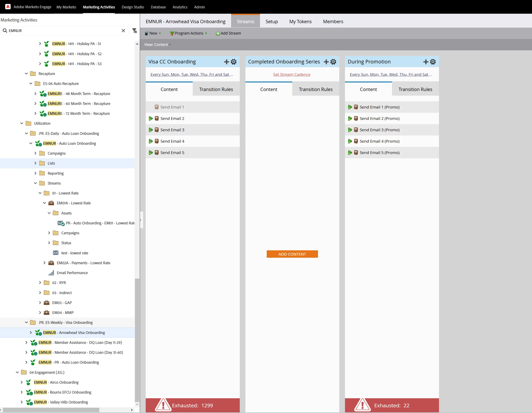Open the Design Studio menu
The image size is (532, 413).
click(x=133, y=7)
